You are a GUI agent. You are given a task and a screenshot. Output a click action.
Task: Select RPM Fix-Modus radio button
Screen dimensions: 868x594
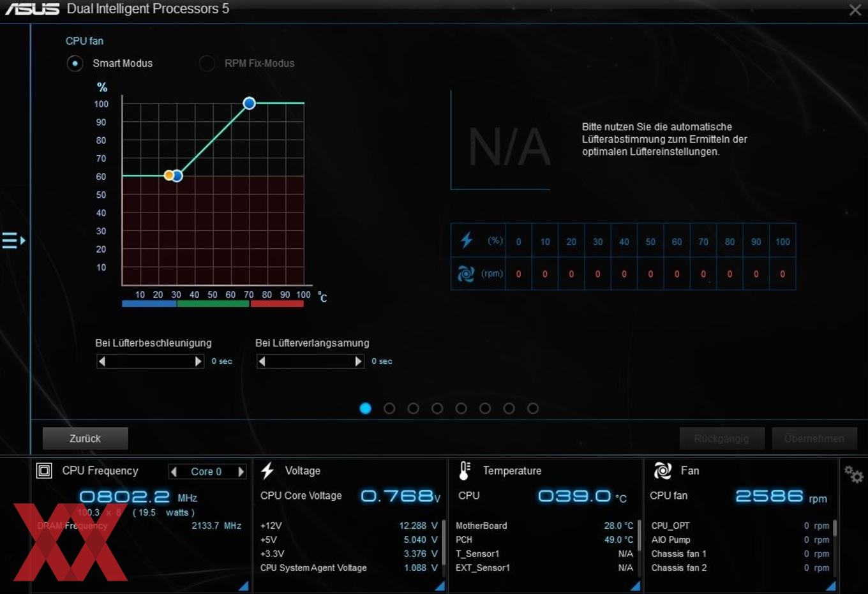(x=207, y=63)
